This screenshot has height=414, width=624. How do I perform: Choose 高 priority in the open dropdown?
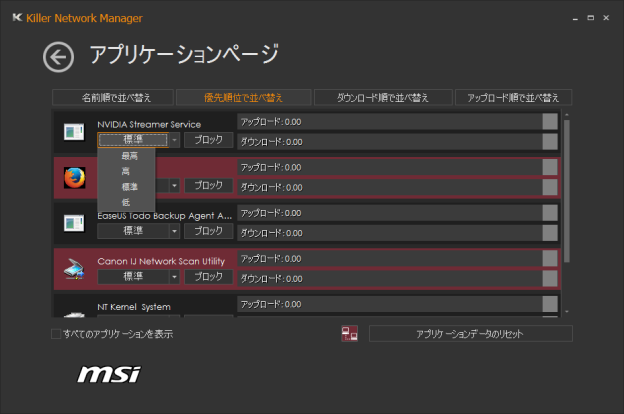[126, 172]
